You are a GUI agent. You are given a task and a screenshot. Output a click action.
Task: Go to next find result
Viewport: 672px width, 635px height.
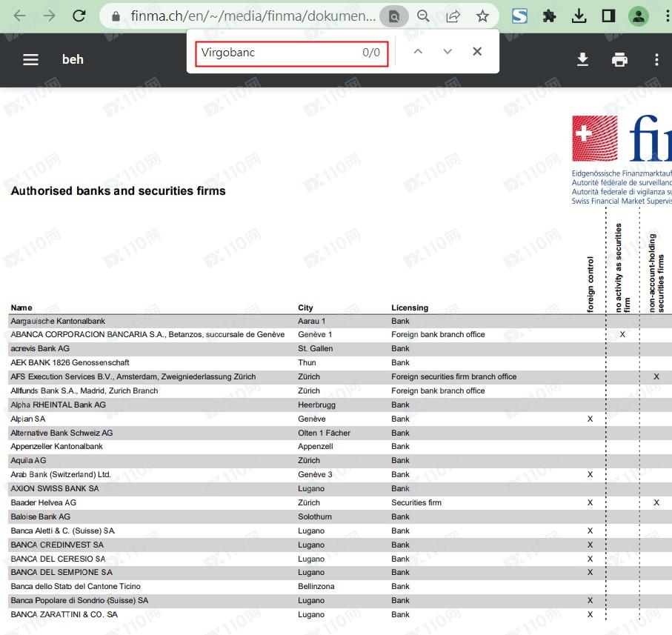point(448,52)
